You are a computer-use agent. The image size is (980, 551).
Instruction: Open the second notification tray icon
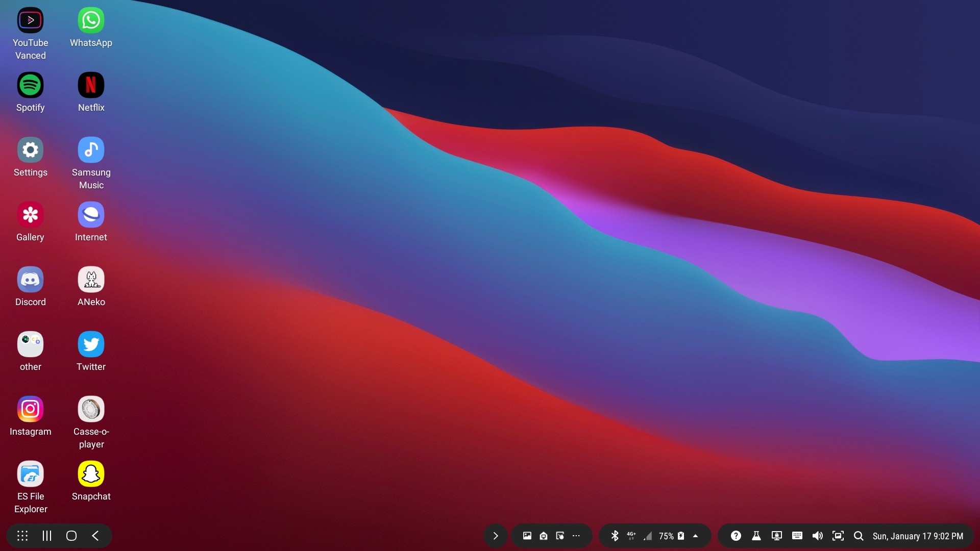(544, 536)
